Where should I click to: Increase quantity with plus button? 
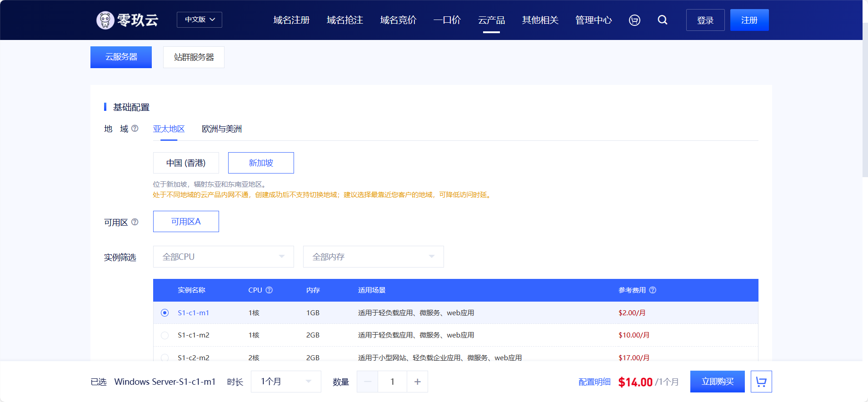click(417, 382)
